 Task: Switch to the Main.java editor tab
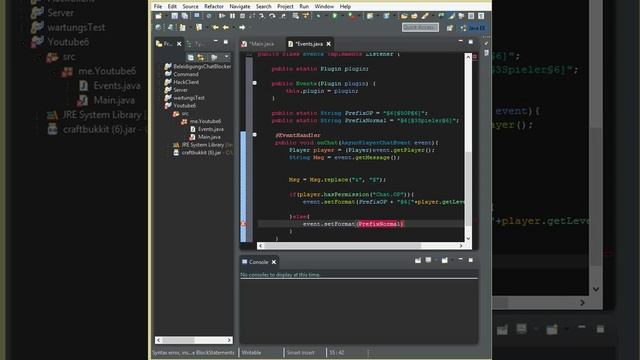258,44
